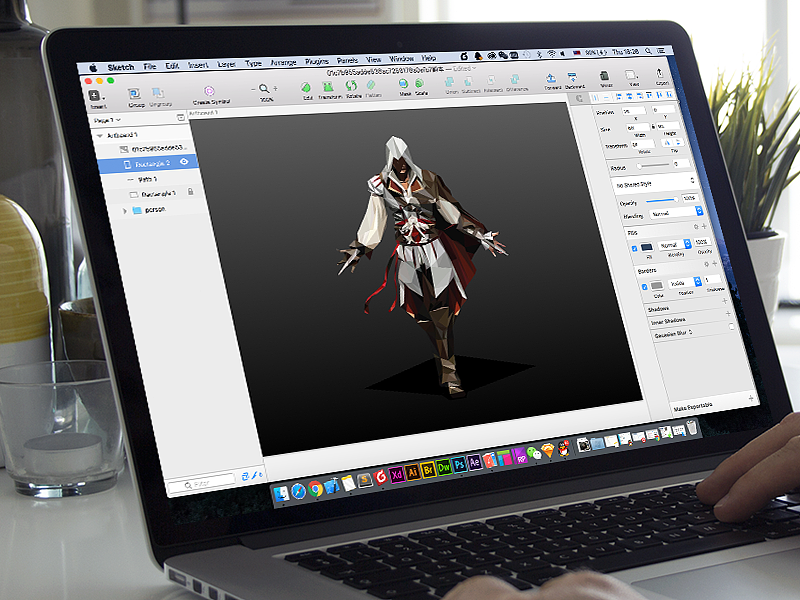Click the Mask tool icon

point(404,84)
